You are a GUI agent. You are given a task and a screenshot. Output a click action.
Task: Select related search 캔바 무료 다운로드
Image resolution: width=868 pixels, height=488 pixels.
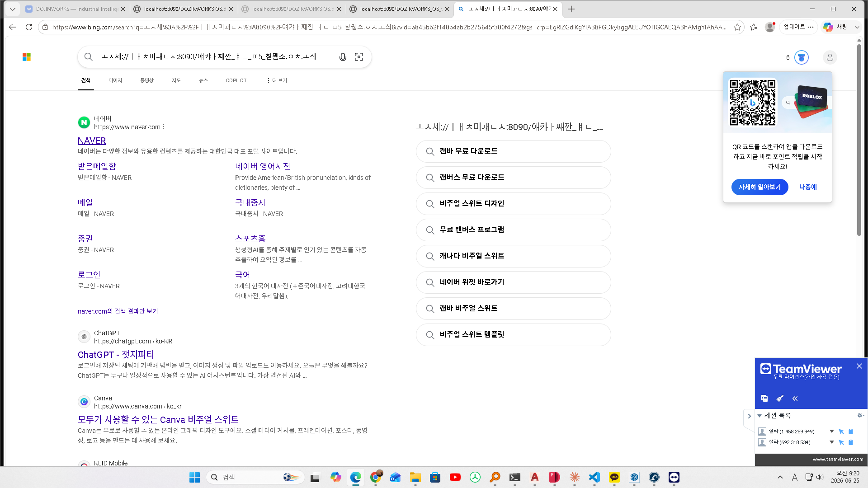pos(514,151)
